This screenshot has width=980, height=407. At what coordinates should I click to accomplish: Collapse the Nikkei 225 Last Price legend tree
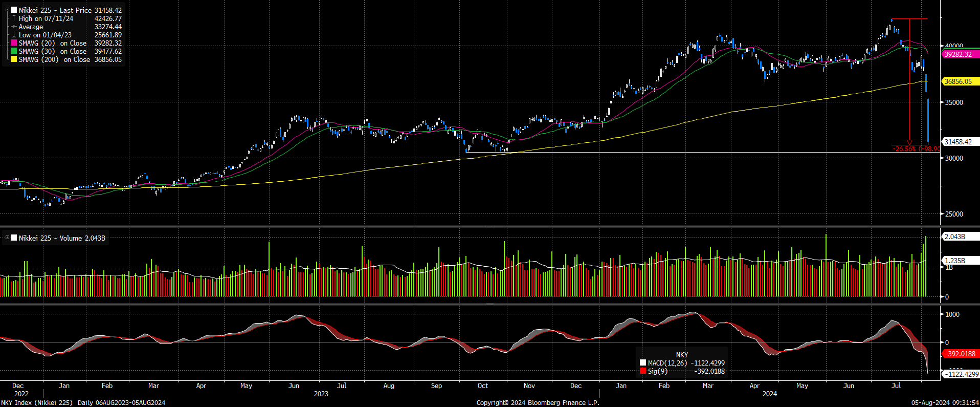[7, 10]
